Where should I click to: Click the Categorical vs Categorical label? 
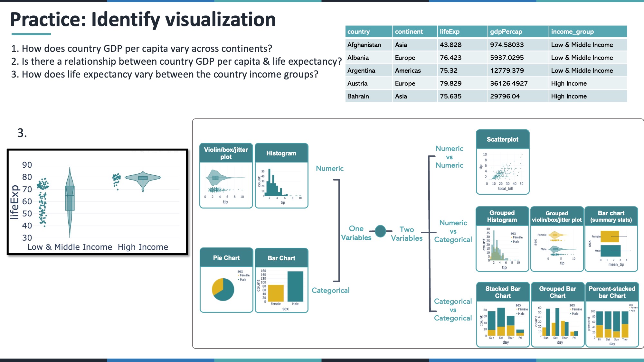[453, 310]
